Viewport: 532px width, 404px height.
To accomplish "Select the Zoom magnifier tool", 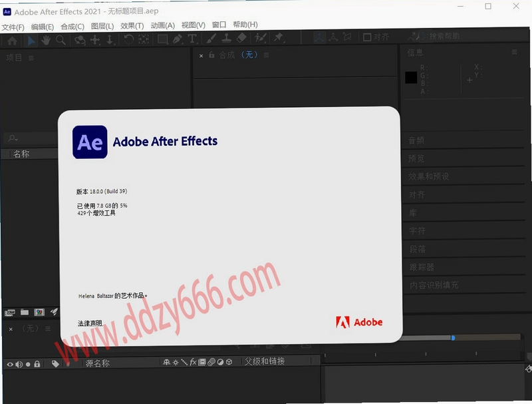I will 61,40.
